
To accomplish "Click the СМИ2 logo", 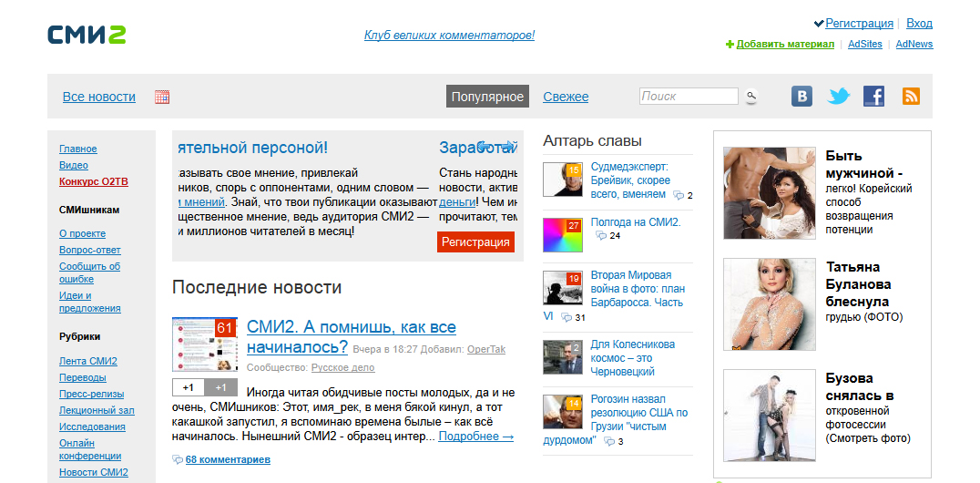I will click(87, 35).
